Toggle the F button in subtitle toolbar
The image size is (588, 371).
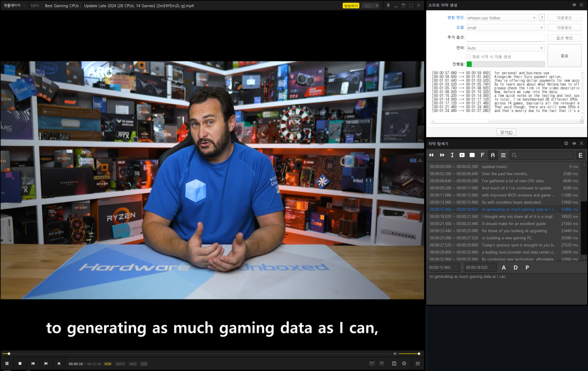482,155
